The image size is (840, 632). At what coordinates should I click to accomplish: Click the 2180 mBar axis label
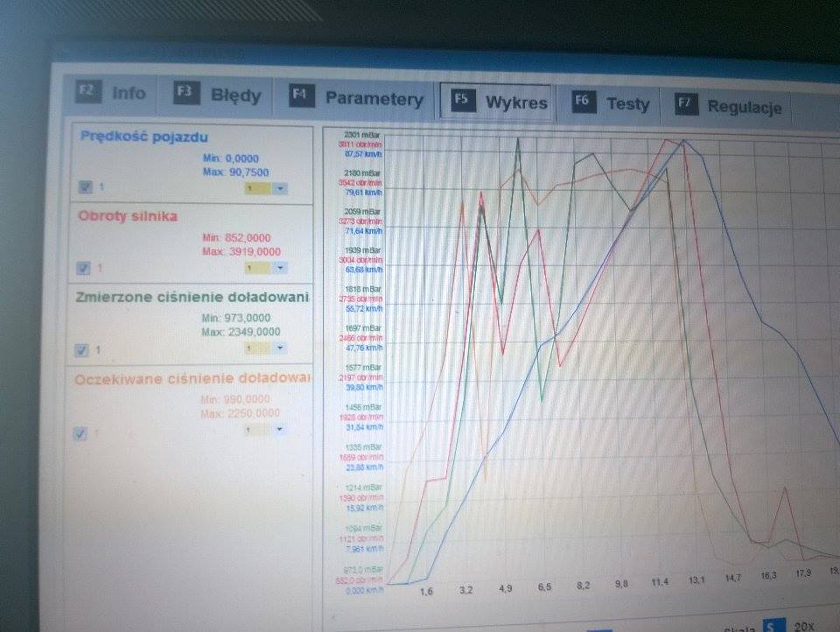(362, 173)
